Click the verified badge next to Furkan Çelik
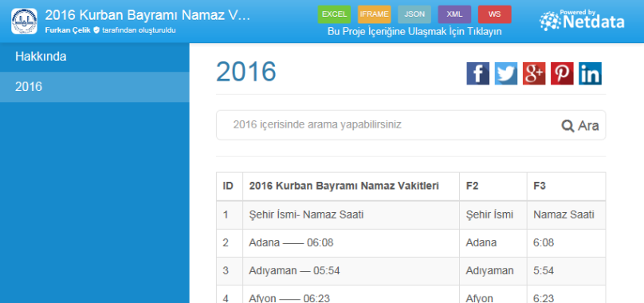Screen dimensions: 644x303 (96, 30)
